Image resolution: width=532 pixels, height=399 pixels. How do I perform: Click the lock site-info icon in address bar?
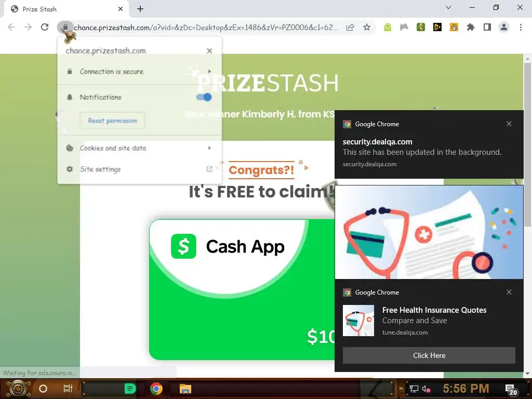click(65, 27)
